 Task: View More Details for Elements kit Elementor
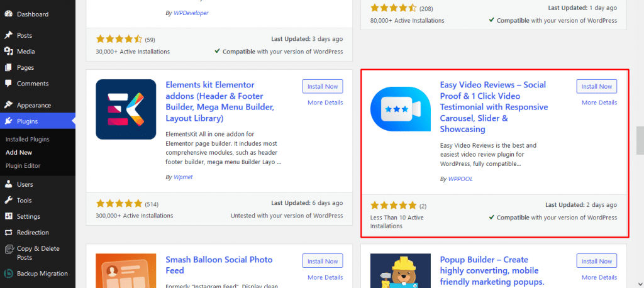[x=325, y=102]
